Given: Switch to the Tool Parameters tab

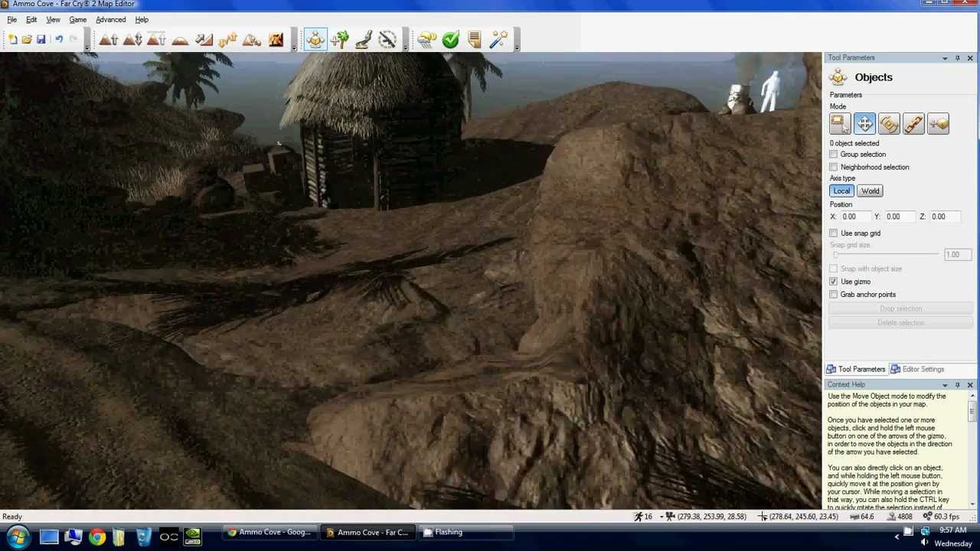Looking at the screenshot, I should 856,370.
